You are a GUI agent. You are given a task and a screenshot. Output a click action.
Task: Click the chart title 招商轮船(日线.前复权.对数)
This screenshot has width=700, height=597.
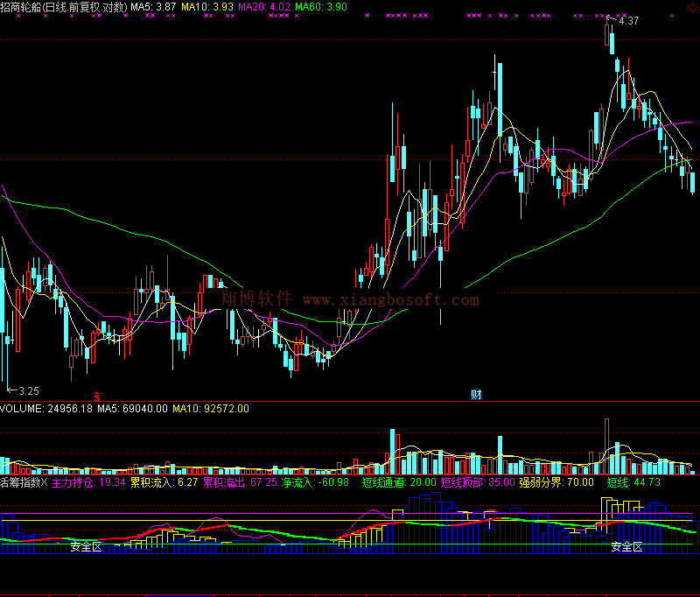click(x=64, y=7)
